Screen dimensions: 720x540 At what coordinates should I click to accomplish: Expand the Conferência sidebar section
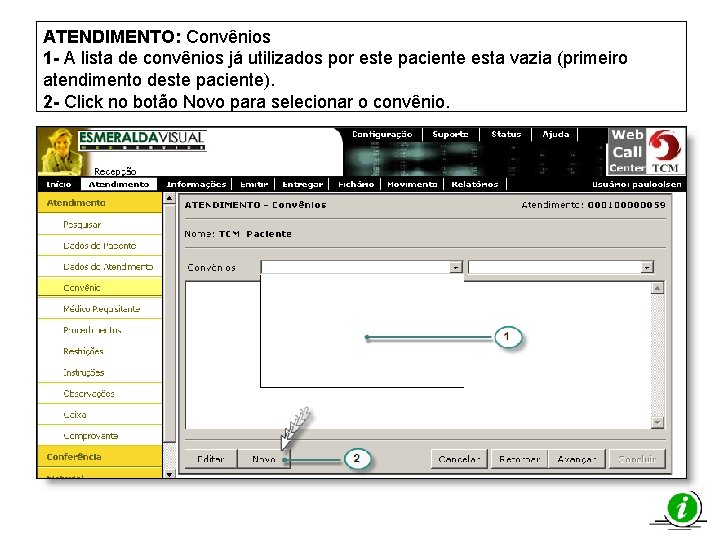[100, 457]
